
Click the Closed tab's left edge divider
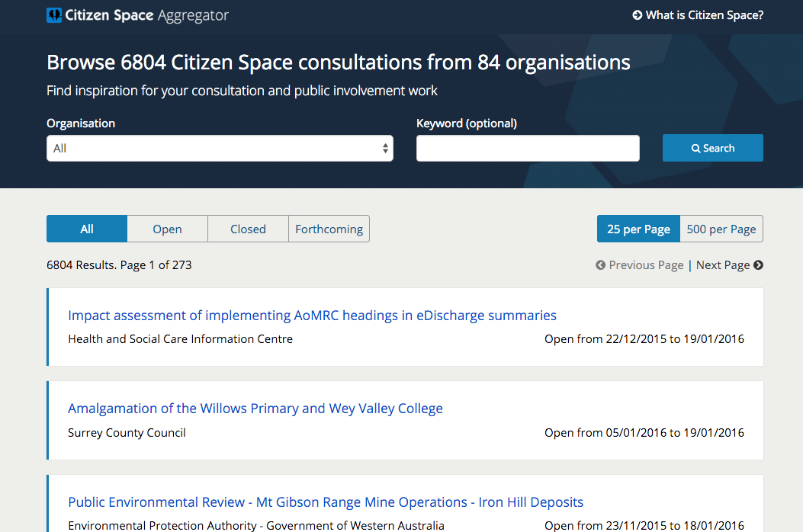207,229
